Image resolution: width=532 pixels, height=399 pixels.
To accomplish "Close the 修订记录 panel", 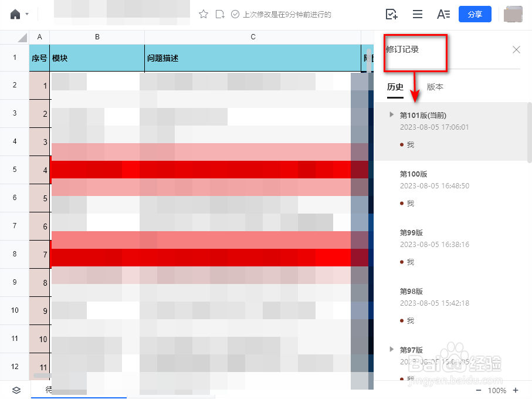I will (516, 49).
